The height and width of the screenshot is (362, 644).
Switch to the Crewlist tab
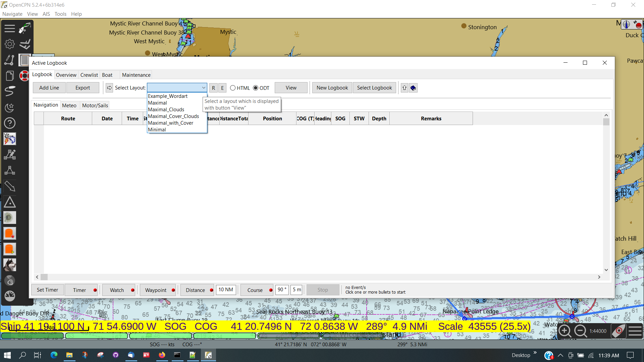(x=89, y=75)
